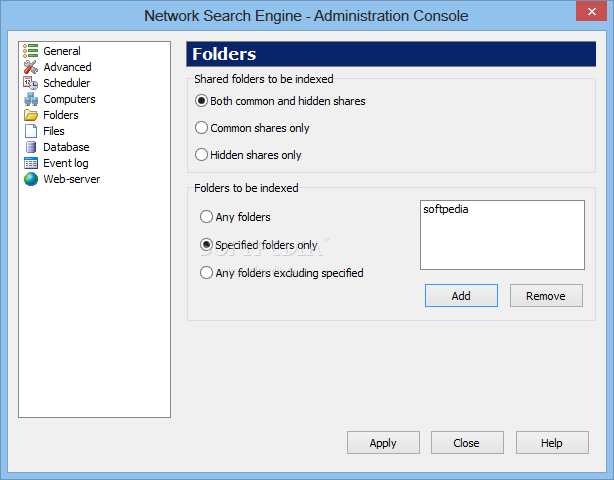Click the Files document icon

pos(31,131)
